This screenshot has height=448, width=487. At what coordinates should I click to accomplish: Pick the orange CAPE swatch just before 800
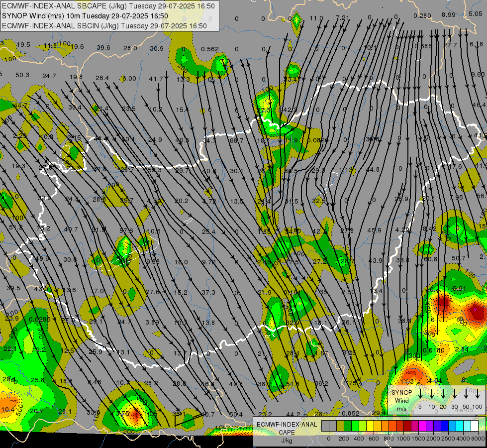[385, 426]
